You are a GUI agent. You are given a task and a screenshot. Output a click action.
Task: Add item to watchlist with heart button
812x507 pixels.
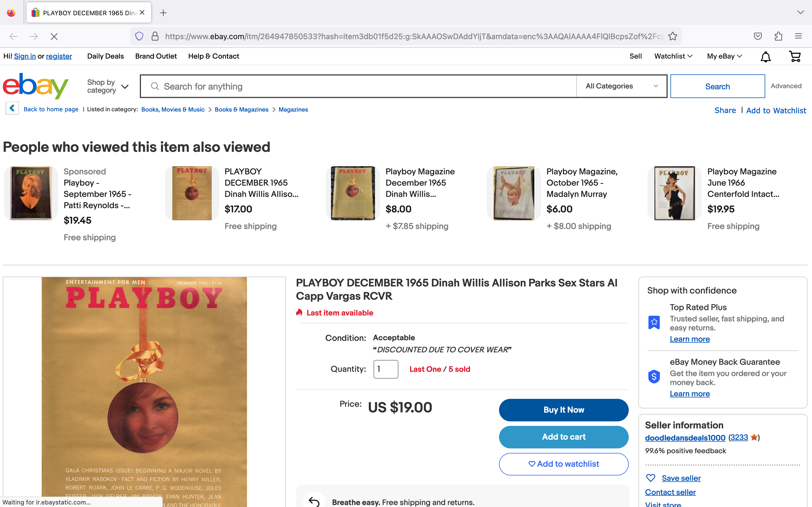[563, 464]
